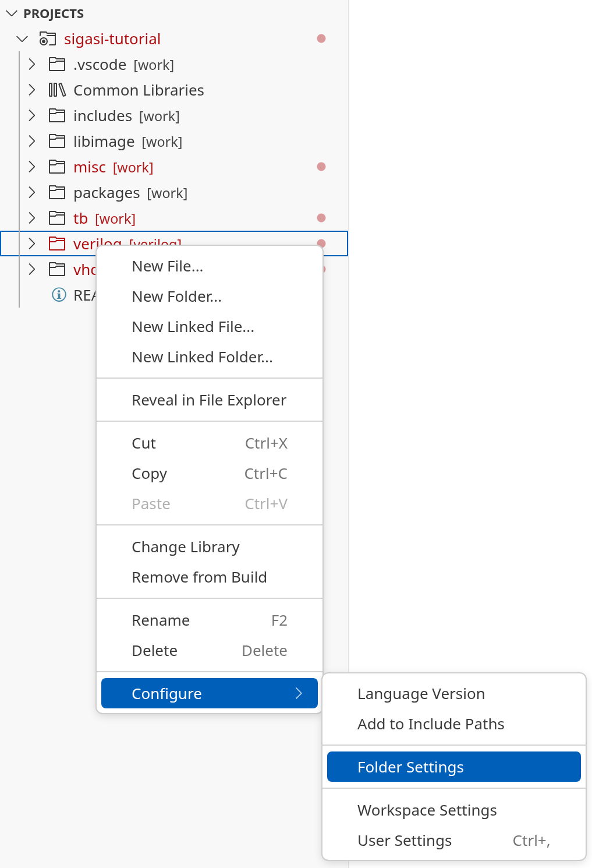The height and width of the screenshot is (868, 592).
Task: Click the .vscode folder icon
Action: (57, 65)
